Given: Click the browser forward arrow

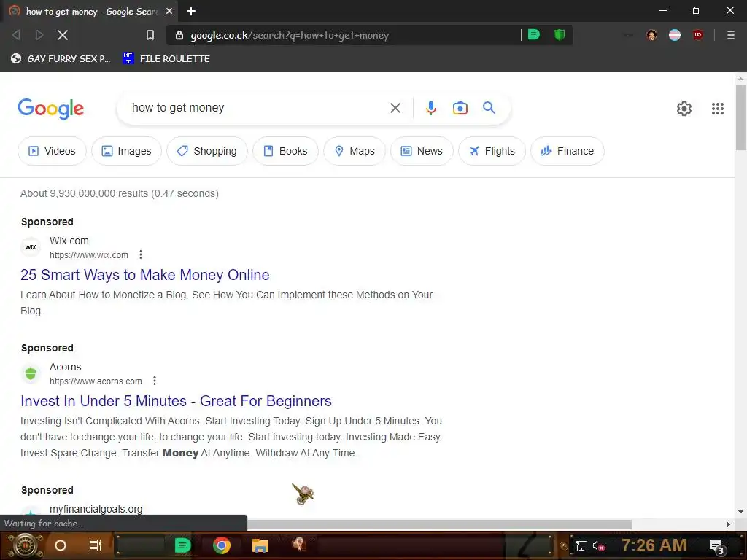Looking at the screenshot, I should pos(39,35).
